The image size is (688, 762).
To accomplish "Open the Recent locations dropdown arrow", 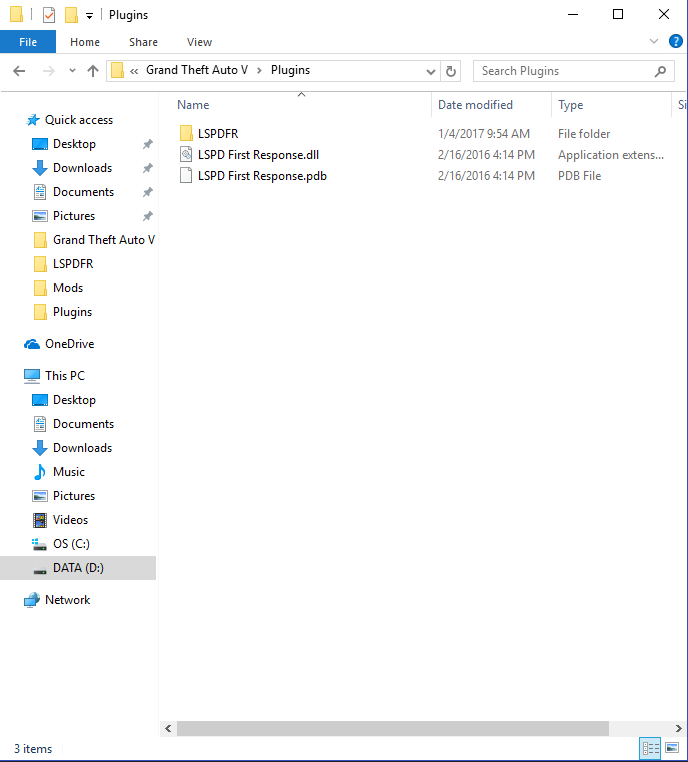I will [72, 71].
